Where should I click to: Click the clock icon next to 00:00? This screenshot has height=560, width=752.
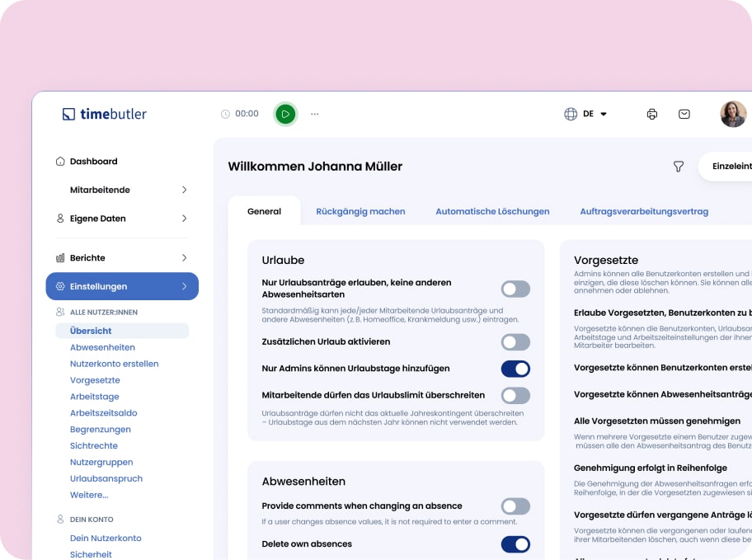(225, 114)
